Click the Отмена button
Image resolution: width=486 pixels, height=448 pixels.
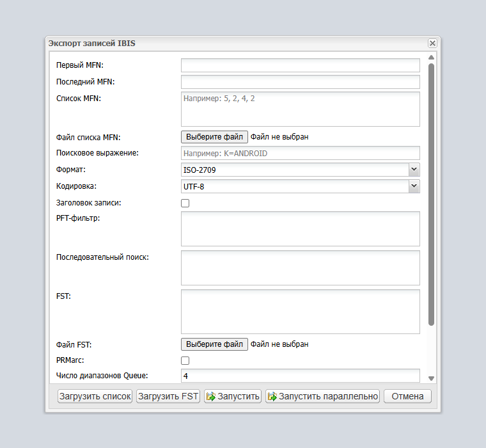pos(407,396)
